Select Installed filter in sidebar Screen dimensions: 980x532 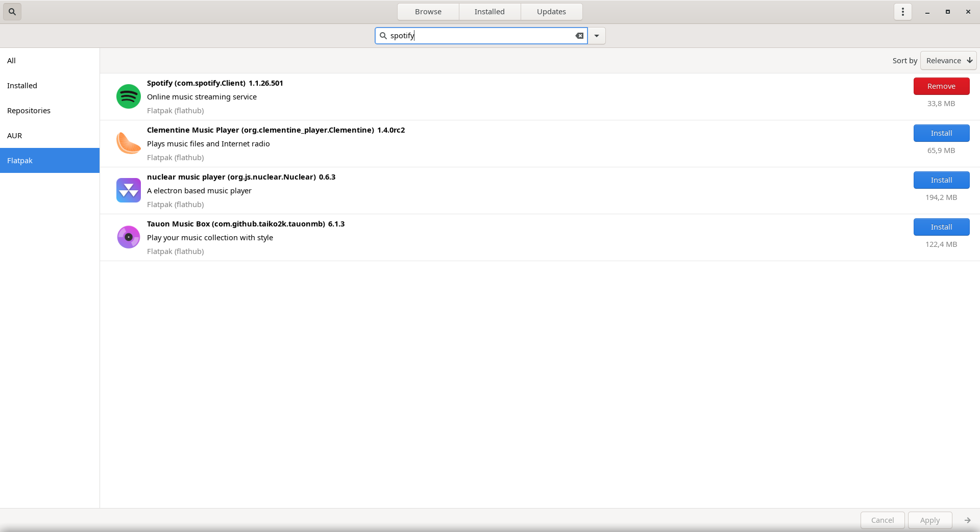pos(50,86)
